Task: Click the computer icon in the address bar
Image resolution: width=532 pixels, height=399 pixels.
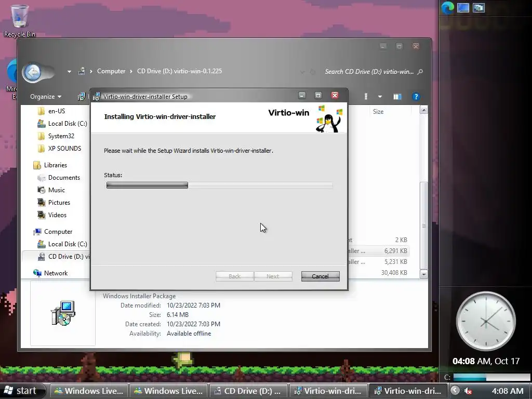Action: point(82,71)
